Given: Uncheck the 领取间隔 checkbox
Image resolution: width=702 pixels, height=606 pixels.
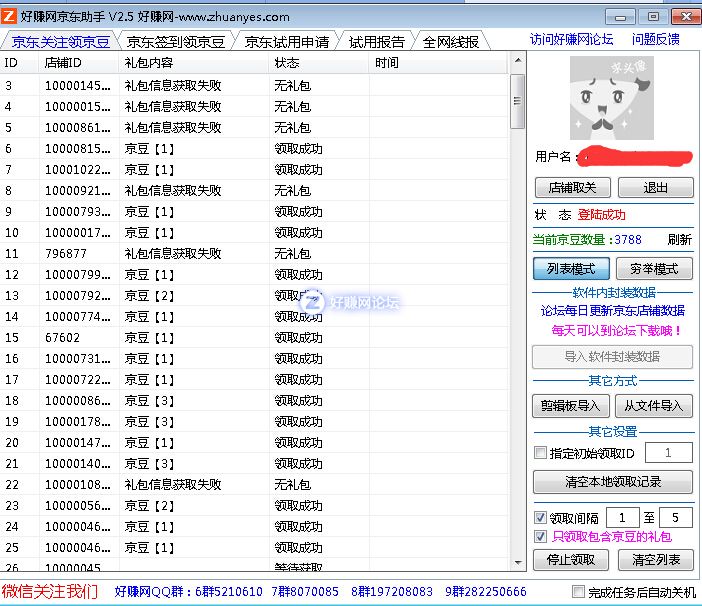Looking at the screenshot, I should click(540, 518).
